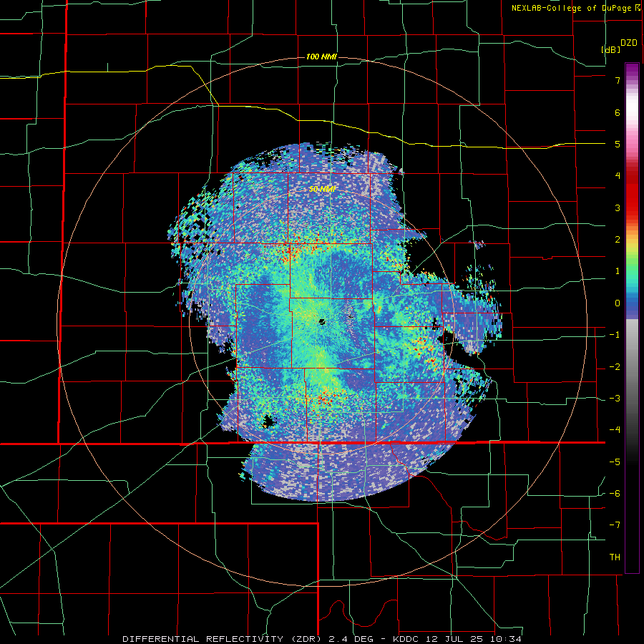The image size is (644, 644).
Task: Click the -6 dB scale value
Action: [615, 494]
